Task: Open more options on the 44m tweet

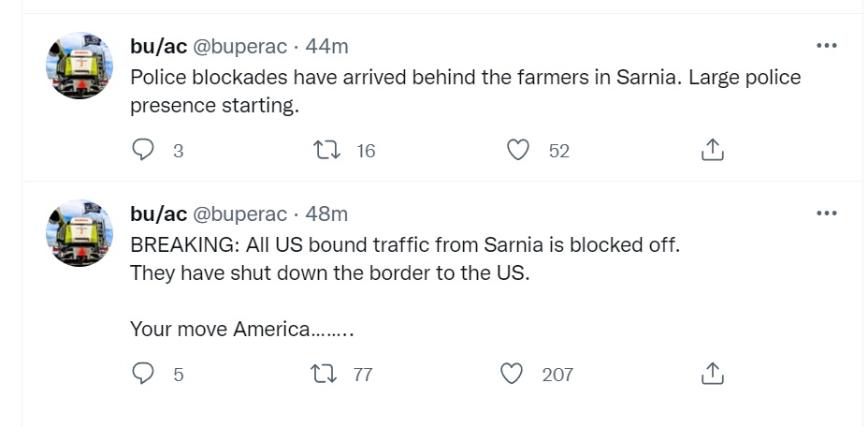Action: [826, 46]
